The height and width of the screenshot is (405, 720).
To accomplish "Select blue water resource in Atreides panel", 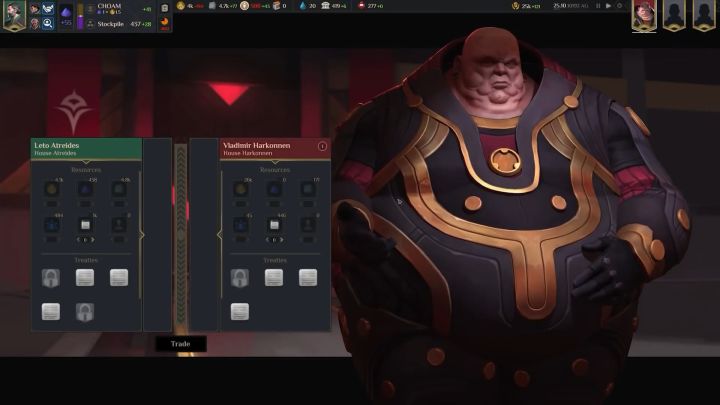I will (51, 225).
